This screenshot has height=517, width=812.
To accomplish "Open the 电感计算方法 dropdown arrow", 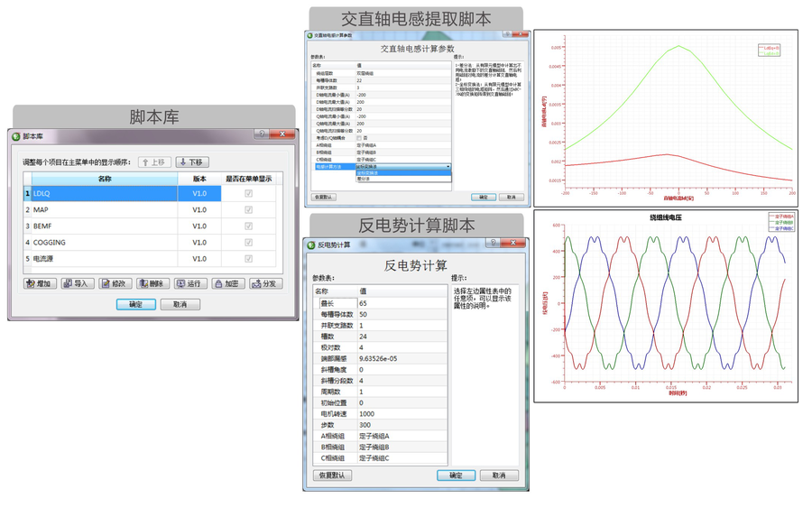I will pos(448,167).
